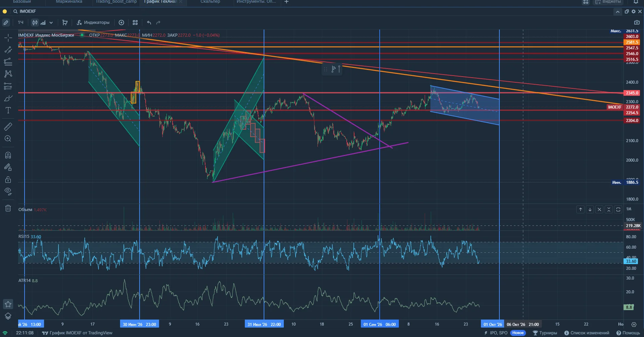Viewport: 644px width, 337px height.
Task: Open chart time axis settings hexagon icon
Action: (634, 325)
